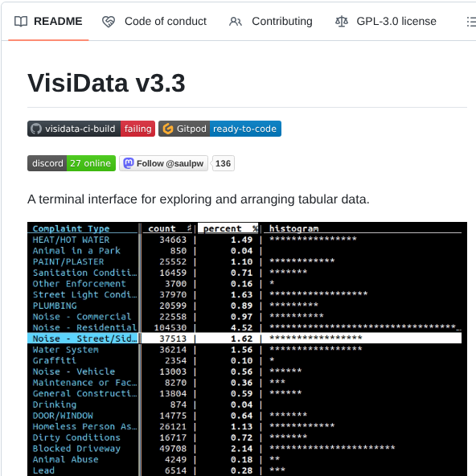Click the Sanitation Conditi… row label
The image size is (476, 476).
(84, 273)
